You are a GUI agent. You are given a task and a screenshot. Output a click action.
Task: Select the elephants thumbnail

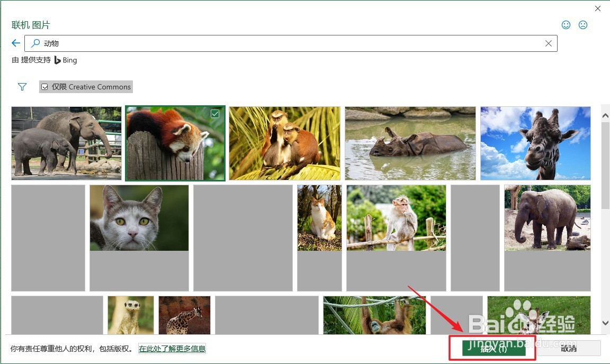(x=66, y=143)
